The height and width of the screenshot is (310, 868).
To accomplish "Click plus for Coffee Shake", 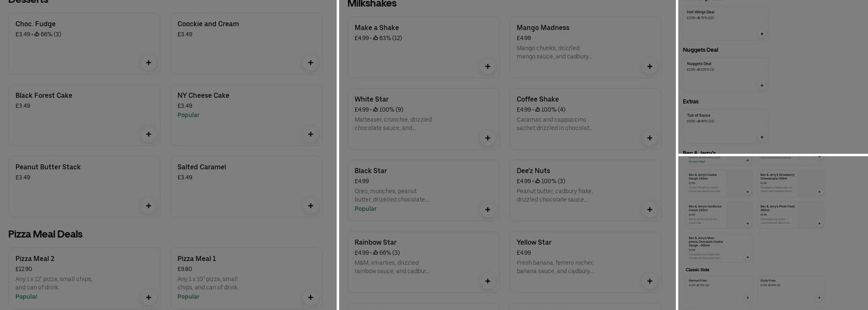I will tap(650, 138).
